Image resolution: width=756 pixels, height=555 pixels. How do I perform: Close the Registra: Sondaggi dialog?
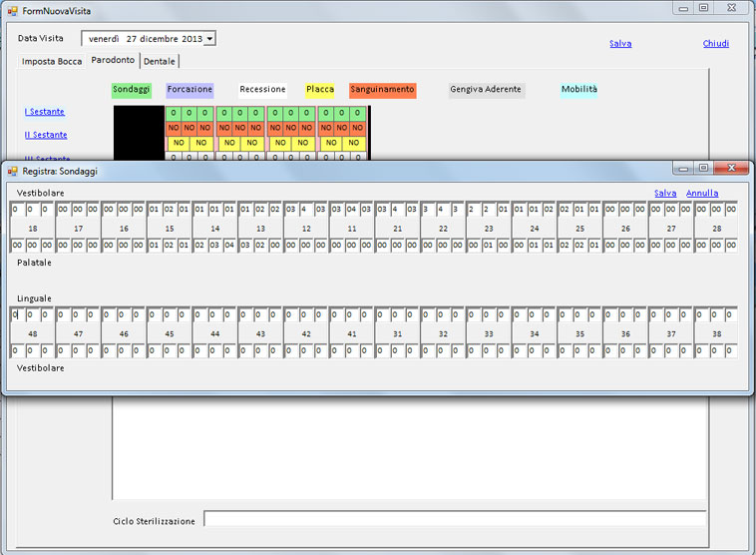pyautogui.click(x=731, y=168)
